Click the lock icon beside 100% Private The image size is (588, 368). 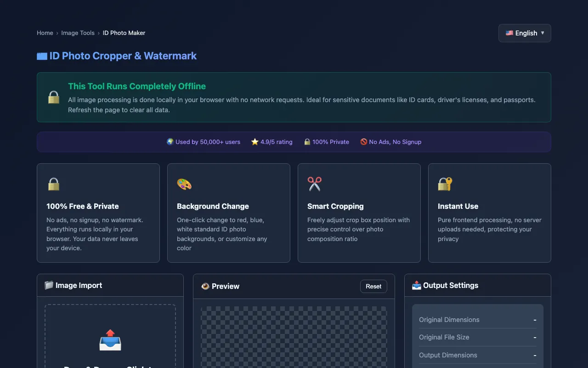click(x=307, y=142)
